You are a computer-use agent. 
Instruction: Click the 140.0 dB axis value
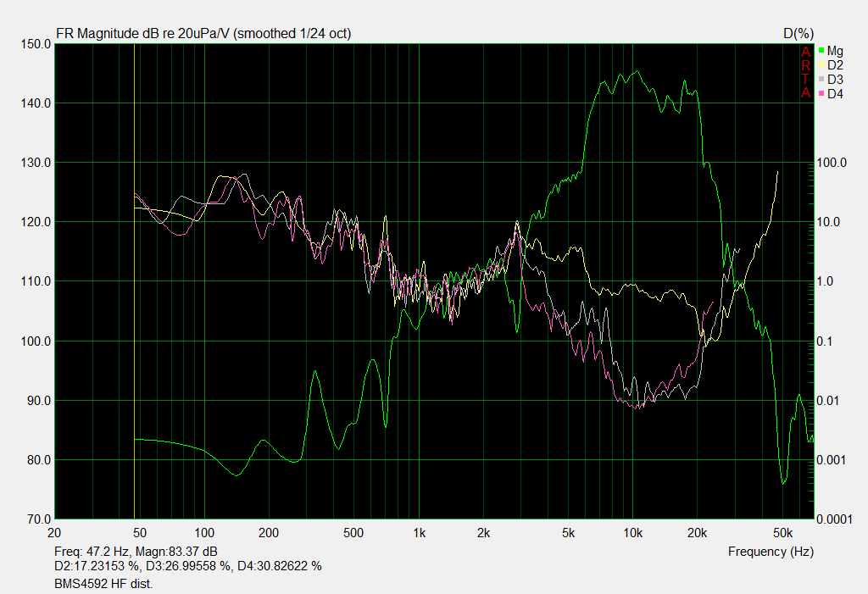click(x=36, y=103)
